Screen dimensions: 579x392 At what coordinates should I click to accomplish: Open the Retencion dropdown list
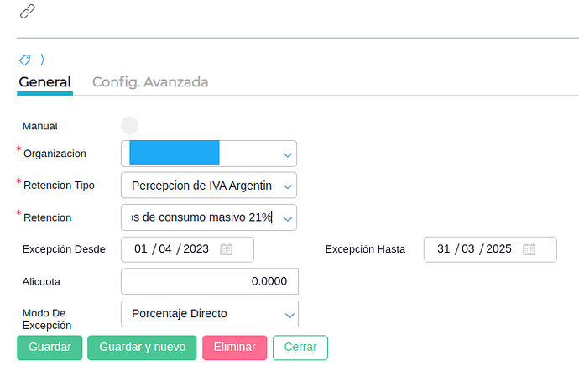coord(288,218)
